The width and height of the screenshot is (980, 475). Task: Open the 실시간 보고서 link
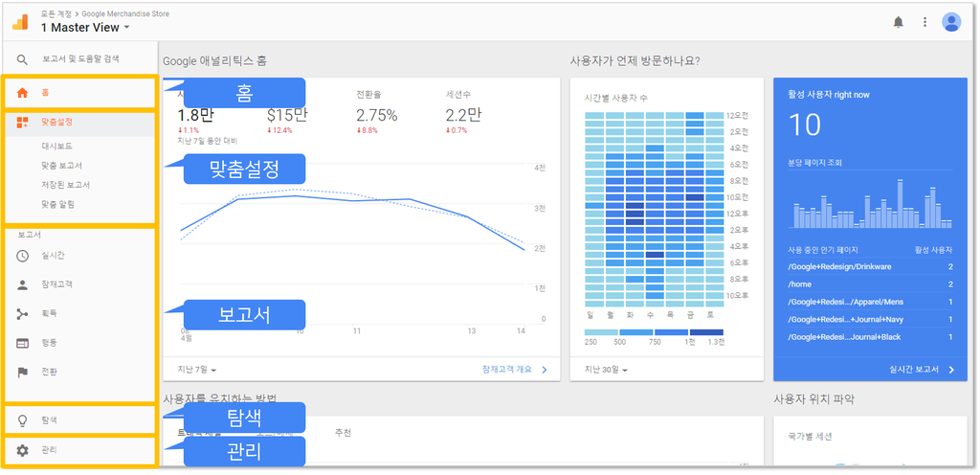913,370
